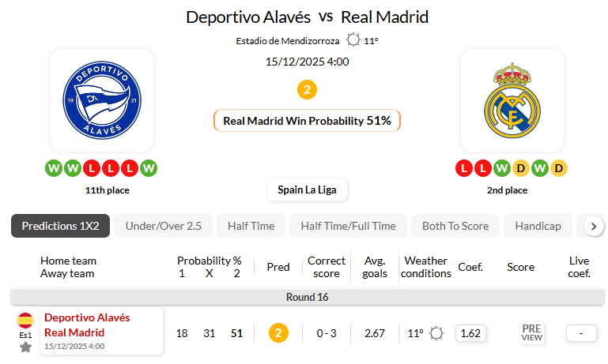Click the 1.62 coefficient odds button
The height and width of the screenshot is (364, 608).
(470, 333)
